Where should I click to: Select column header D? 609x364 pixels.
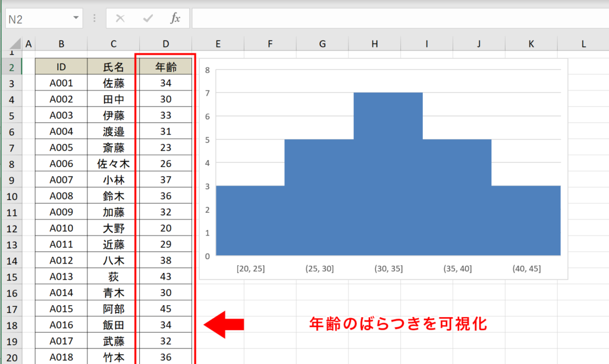165,43
